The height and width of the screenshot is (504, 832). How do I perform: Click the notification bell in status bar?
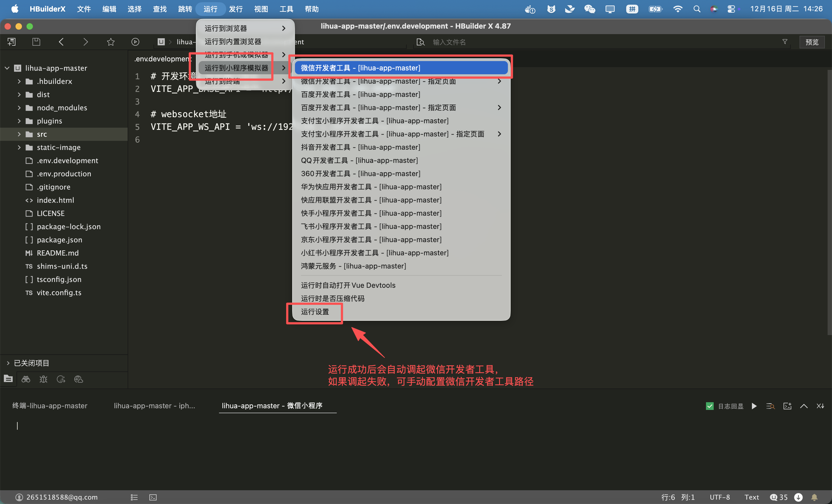coord(814,497)
